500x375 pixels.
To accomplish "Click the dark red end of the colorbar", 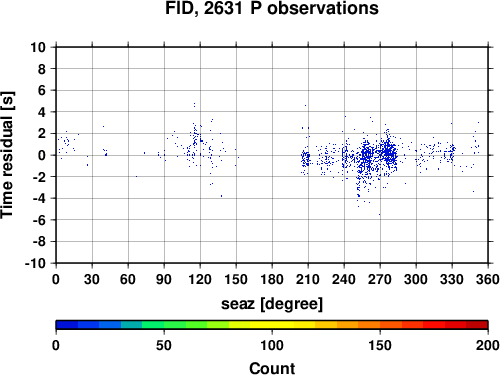I will click(x=477, y=324).
